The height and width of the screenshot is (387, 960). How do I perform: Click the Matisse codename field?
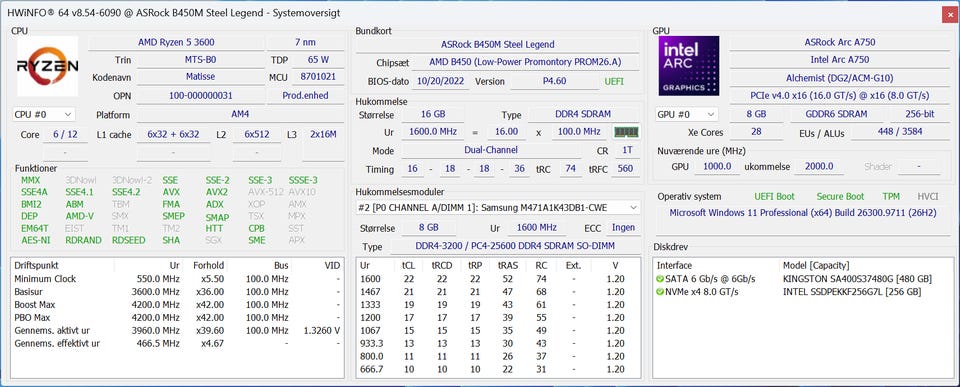pyautogui.click(x=200, y=77)
